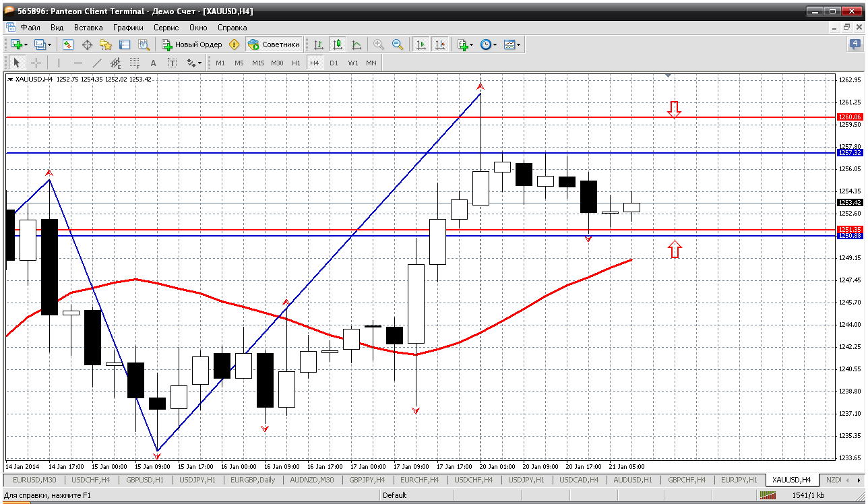Switch to the AUDNZD,M30 chart tab

click(x=311, y=480)
